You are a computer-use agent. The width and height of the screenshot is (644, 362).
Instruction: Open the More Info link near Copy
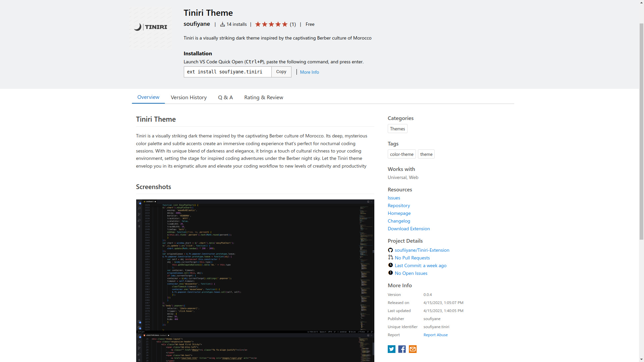pyautogui.click(x=309, y=72)
